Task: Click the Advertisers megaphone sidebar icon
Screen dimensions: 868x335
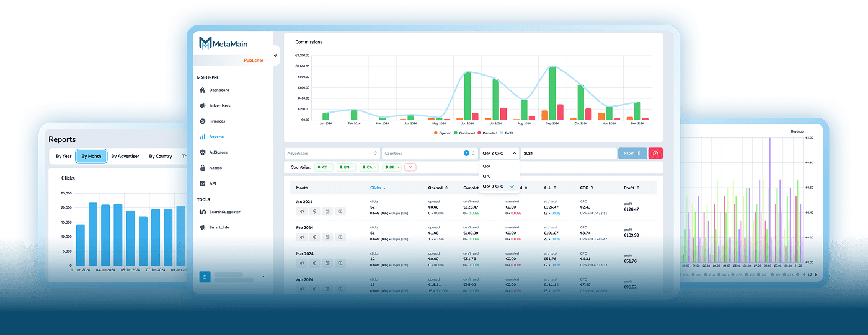Action: (x=203, y=106)
